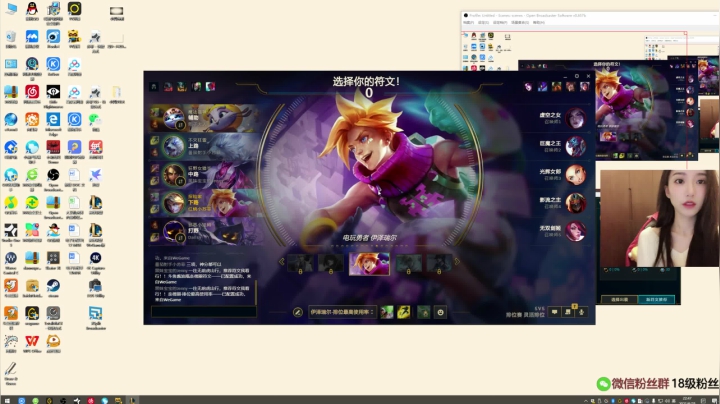Open the ward skin selector icon
The width and height of the screenshot is (720, 404).
point(424,313)
